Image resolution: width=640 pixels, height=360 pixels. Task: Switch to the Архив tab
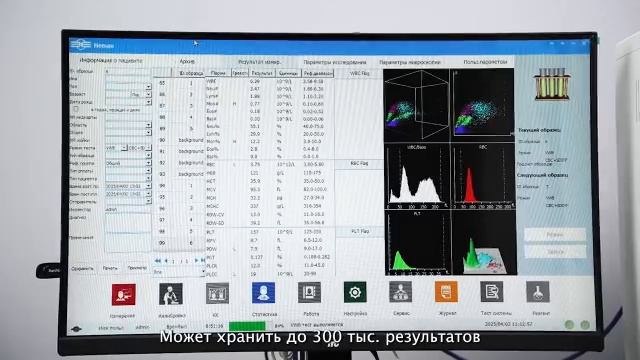coord(187,61)
